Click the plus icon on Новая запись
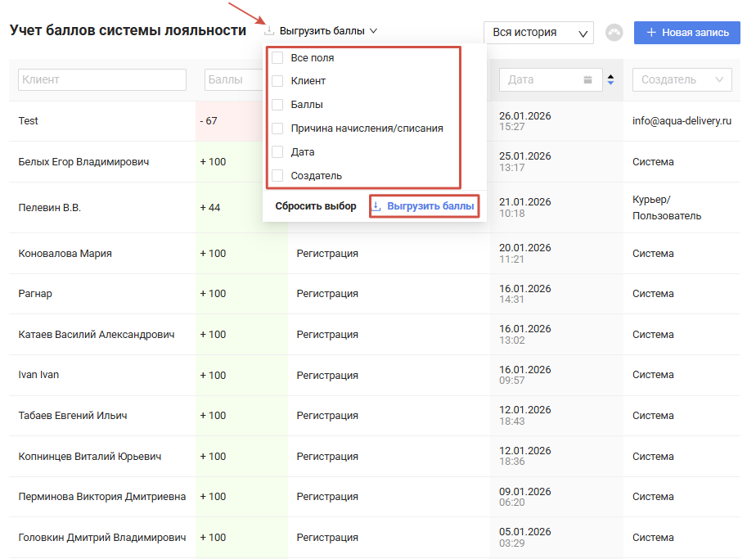 [x=651, y=33]
